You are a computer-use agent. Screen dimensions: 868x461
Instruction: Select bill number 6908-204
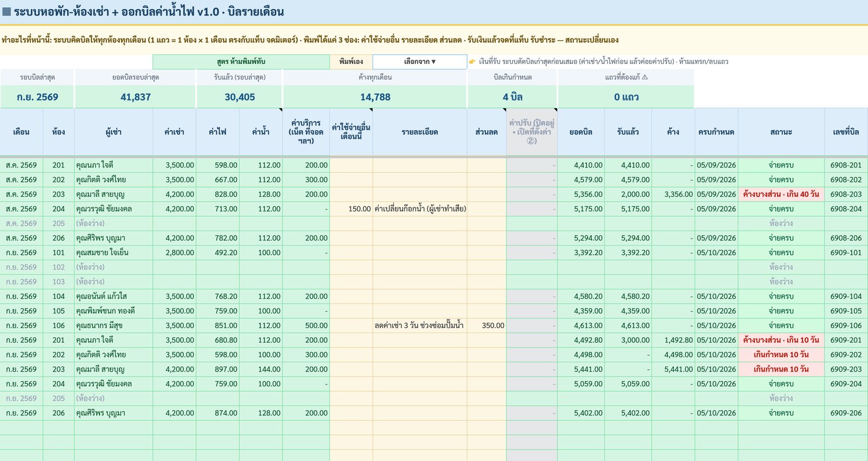tap(846, 209)
